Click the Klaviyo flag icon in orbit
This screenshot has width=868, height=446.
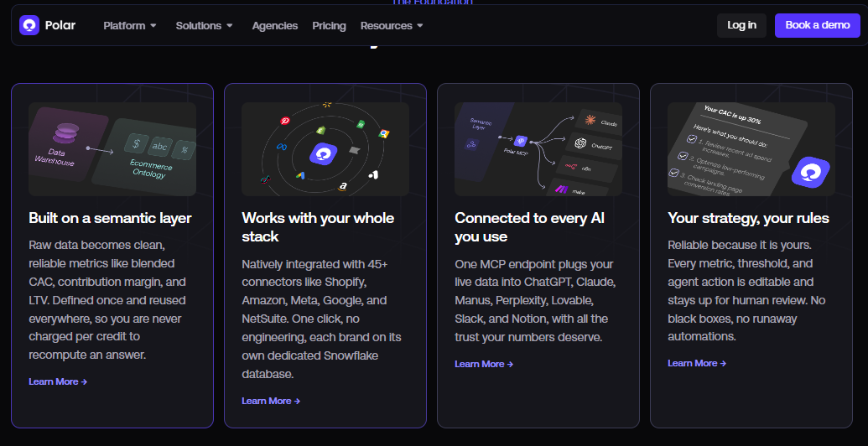(355, 150)
